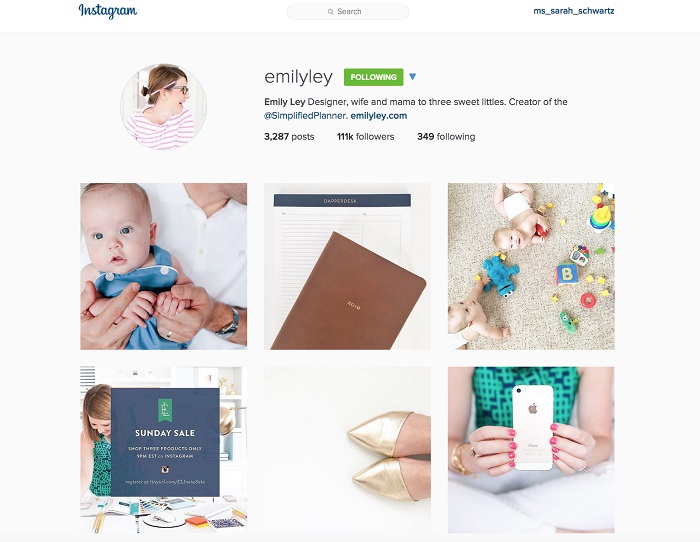Expand the blue dropdown arrow beside Following
The width and height of the screenshot is (700, 542).
(412, 77)
